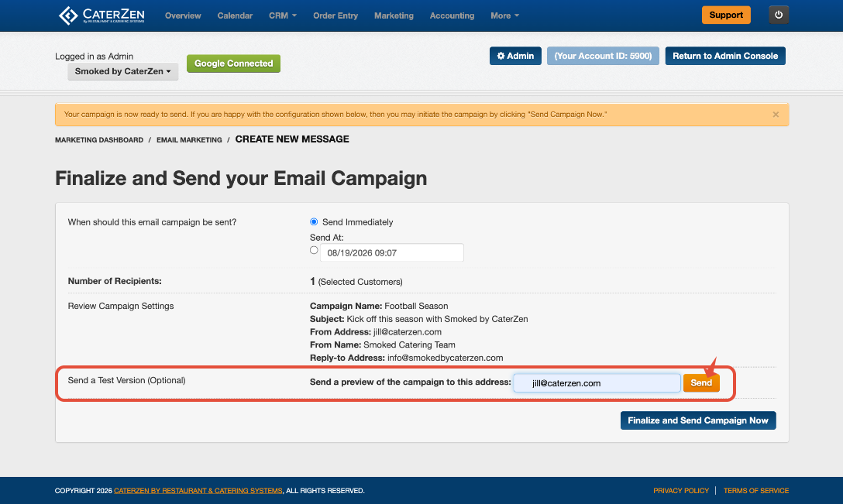Open the Privacy Policy footer link
This screenshot has height=504, width=843.
680,491
